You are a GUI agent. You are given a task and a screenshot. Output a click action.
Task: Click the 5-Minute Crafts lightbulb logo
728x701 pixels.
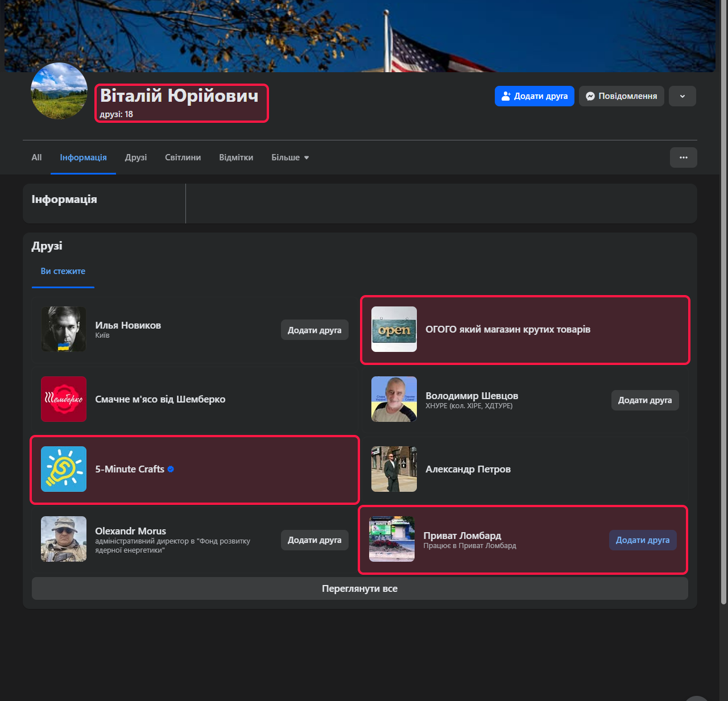64,469
